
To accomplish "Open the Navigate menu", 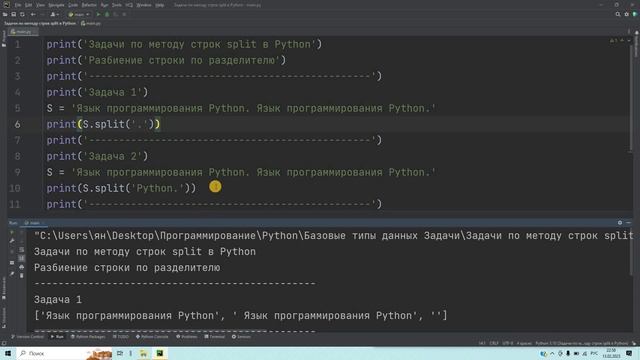I will tap(56, 5).
